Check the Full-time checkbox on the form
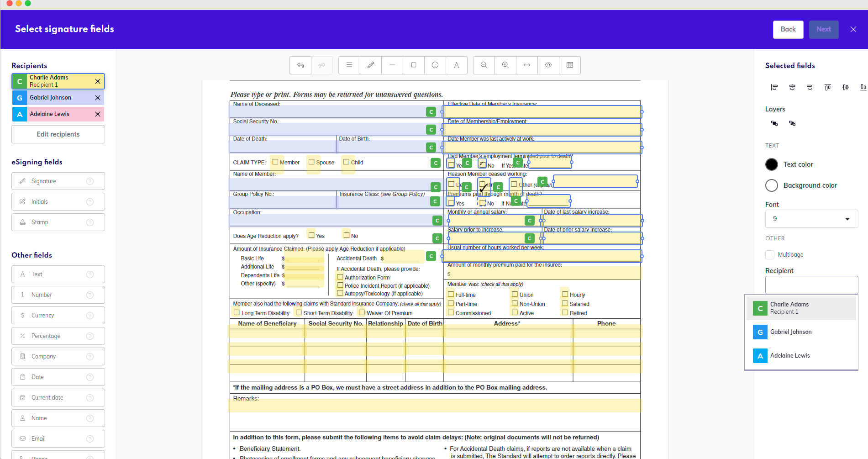Screen dimensions: 868x459 point(451,295)
